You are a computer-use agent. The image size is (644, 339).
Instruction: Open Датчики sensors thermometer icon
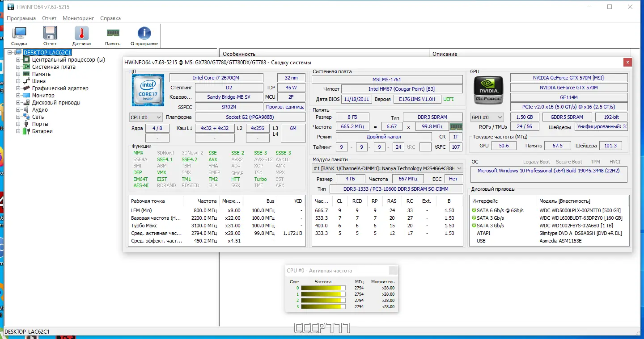click(x=81, y=33)
